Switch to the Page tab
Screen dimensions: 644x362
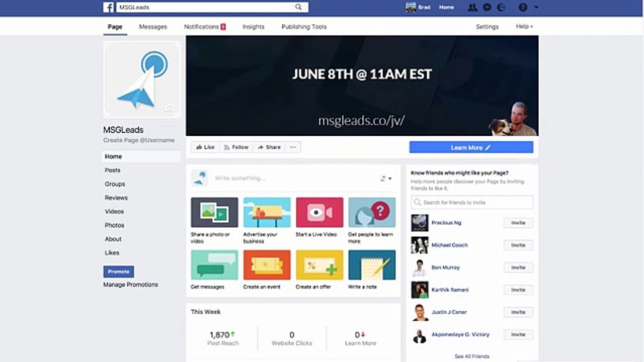pyautogui.click(x=115, y=27)
